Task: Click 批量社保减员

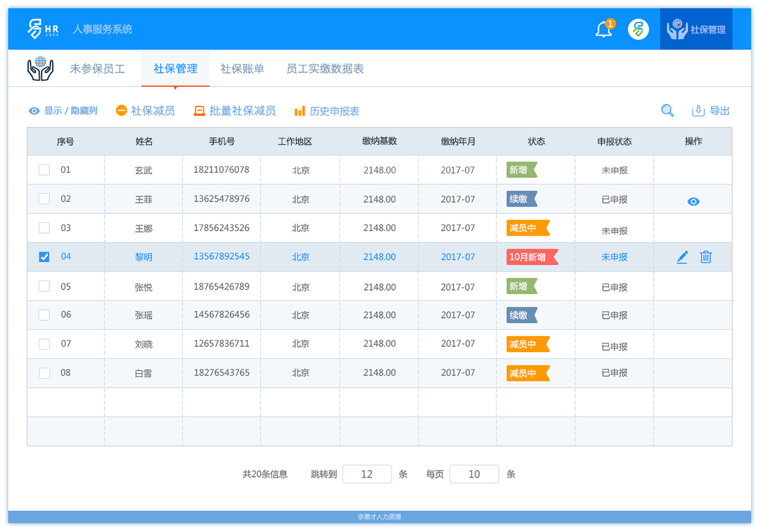Action: pyautogui.click(x=234, y=111)
